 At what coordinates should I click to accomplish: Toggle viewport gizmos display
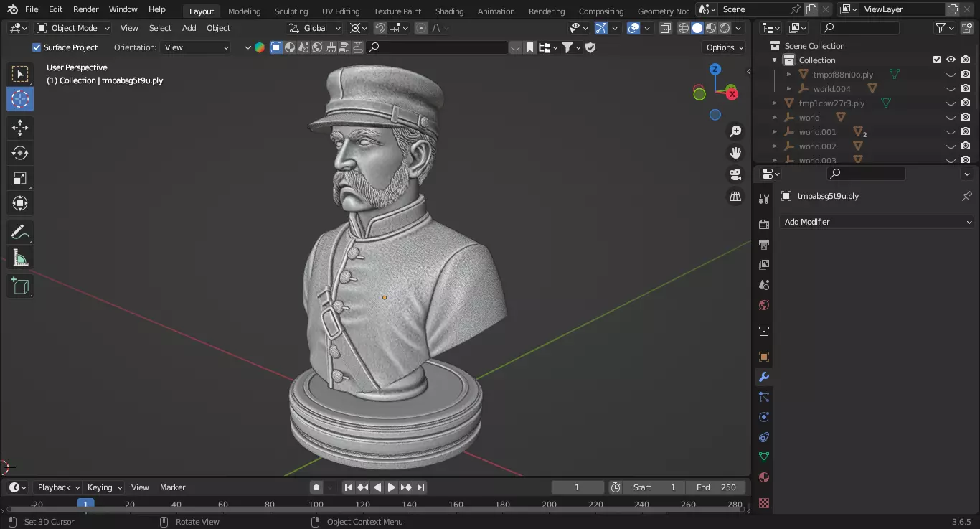601,29
